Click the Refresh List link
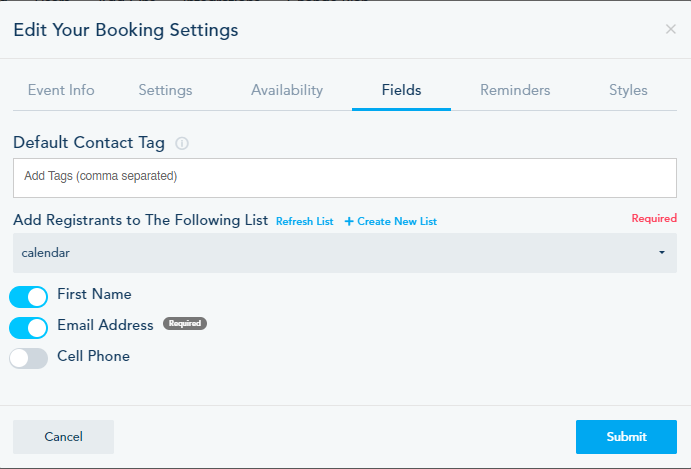Screen dimensions: 691x469 click(305, 221)
